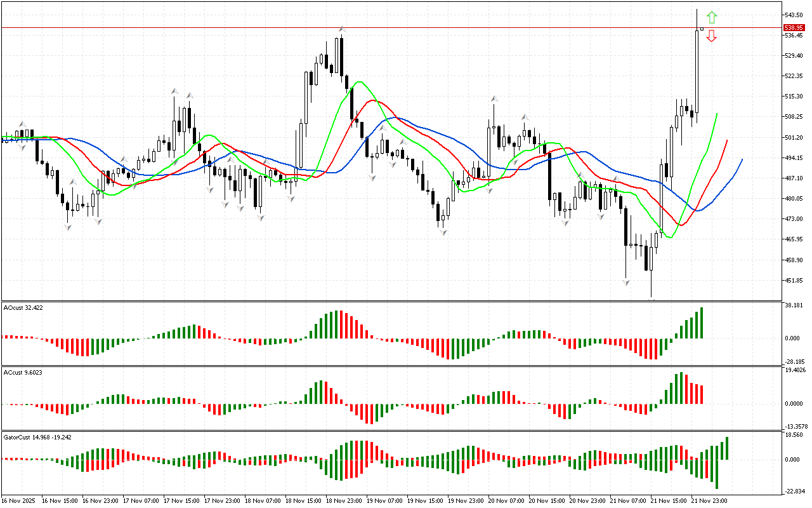Select the green Alligator lips line at its right end
This screenshot has height=508, width=812.
(x=716, y=115)
